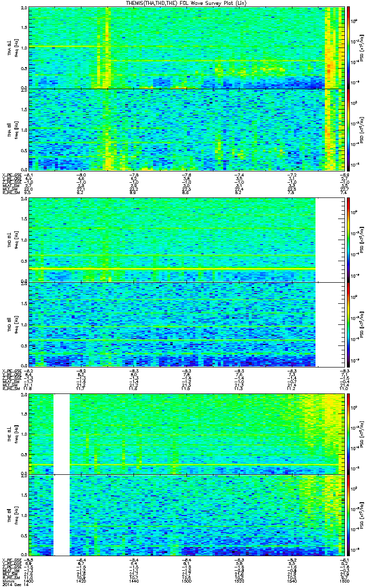Screen dimensions: 368x588
Task: Click the plot title THEMIS FGL Wave Survey Plot
Action: 186,3
